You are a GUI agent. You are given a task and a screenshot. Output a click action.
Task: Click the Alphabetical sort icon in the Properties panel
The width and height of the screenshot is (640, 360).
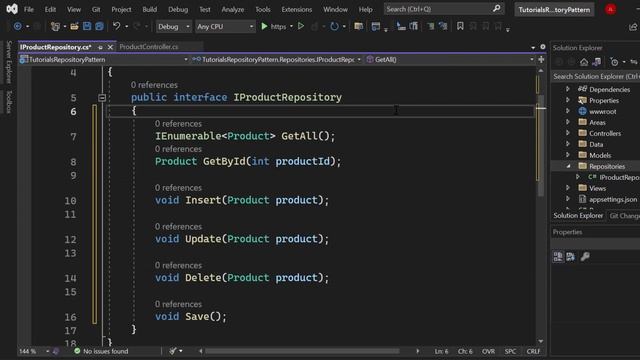[571, 256]
